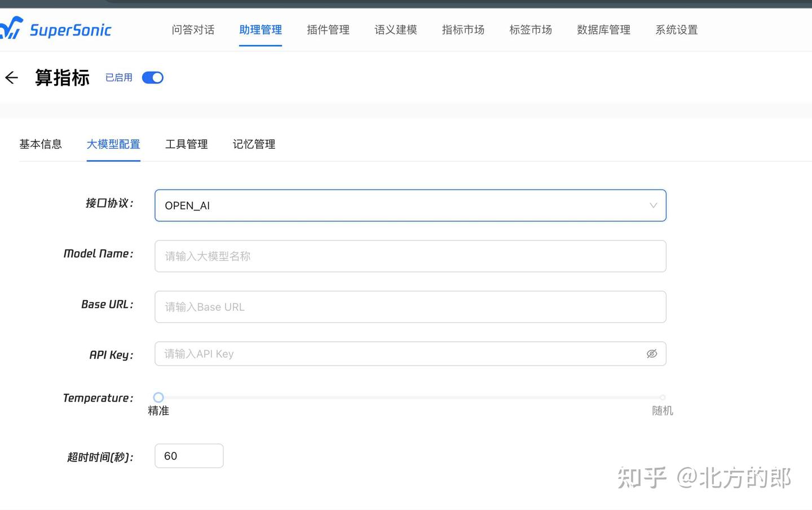812x510 pixels.
Task: Click the back arrow beside 算指标
Action: point(11,77)
